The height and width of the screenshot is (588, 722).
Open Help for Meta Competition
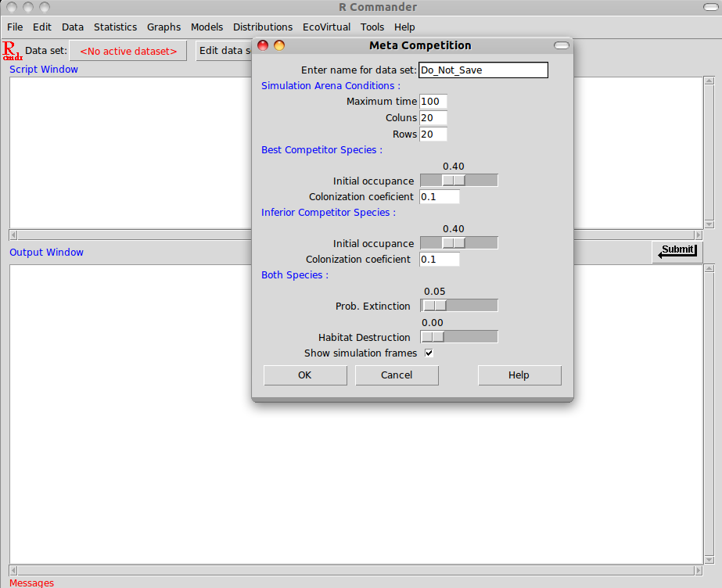[519, 375]
